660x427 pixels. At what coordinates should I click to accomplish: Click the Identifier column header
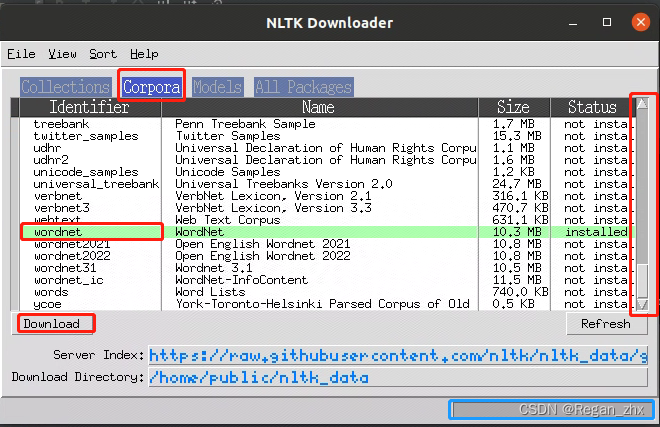pyautogui.click(x=90, y=107)
